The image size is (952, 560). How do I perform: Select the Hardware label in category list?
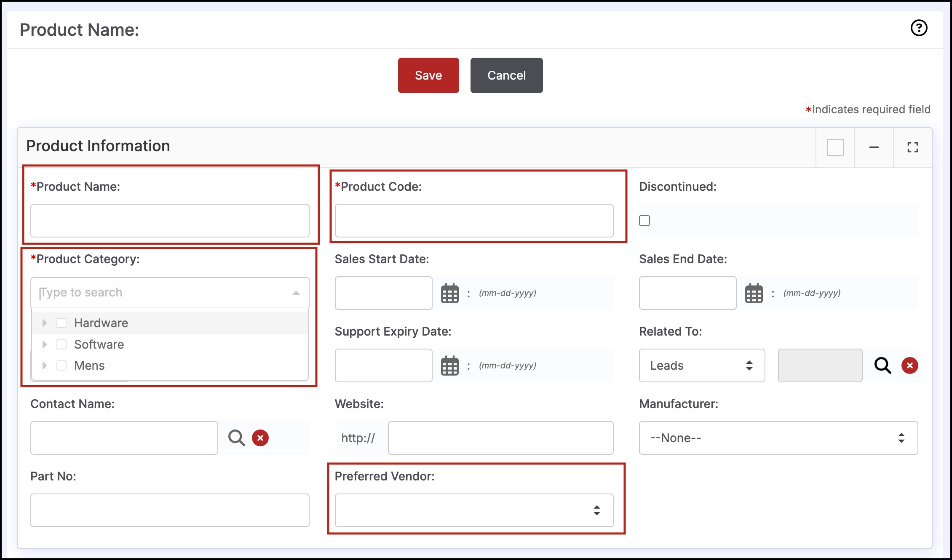(101, 323)
